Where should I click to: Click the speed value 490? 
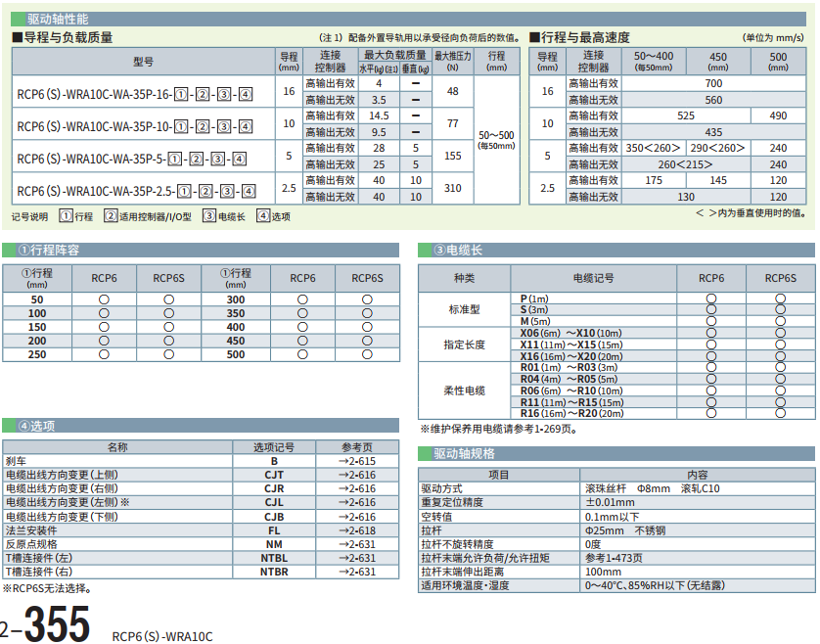click(778, 116)
